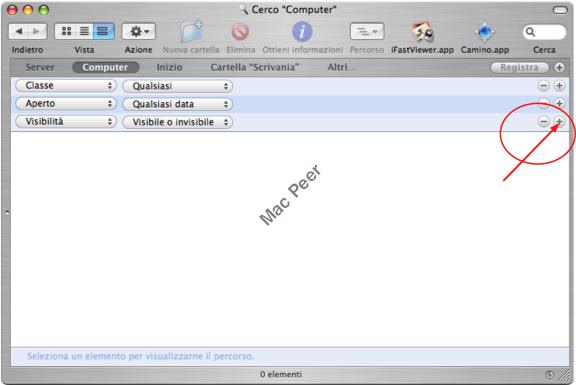The image size is (576, 385).
Task: Click the Cerca search field
Action: click(x=544, y=32)
